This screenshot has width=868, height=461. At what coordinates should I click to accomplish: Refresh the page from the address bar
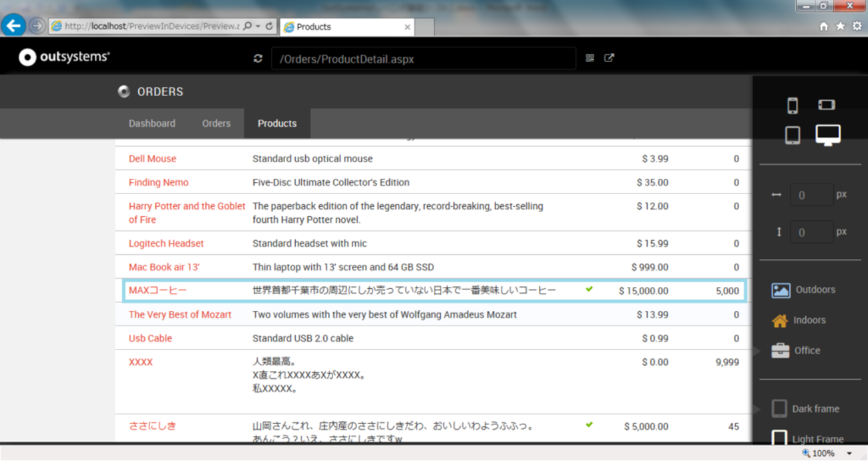point(269,27)
